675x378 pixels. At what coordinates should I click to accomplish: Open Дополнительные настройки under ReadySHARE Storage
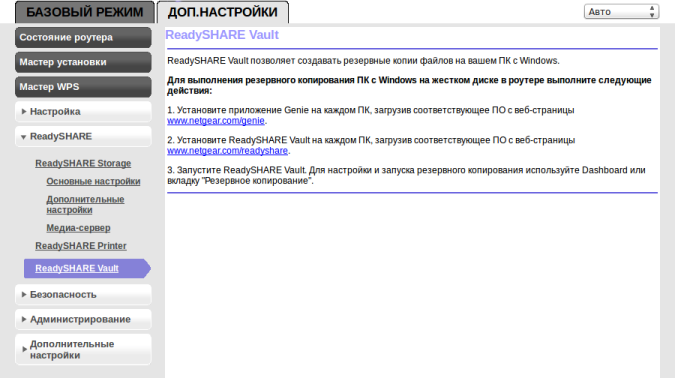(85, 204)
